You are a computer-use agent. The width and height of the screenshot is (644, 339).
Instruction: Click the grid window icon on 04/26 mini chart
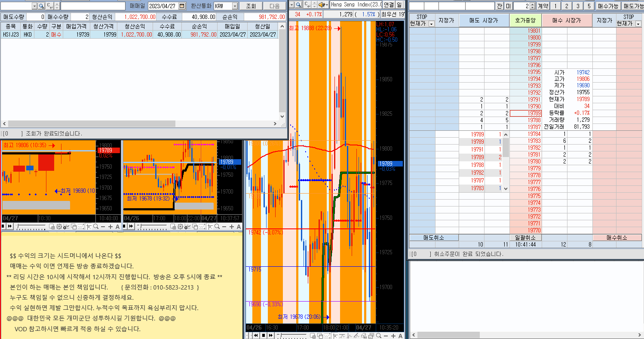[x=173, y=226]
